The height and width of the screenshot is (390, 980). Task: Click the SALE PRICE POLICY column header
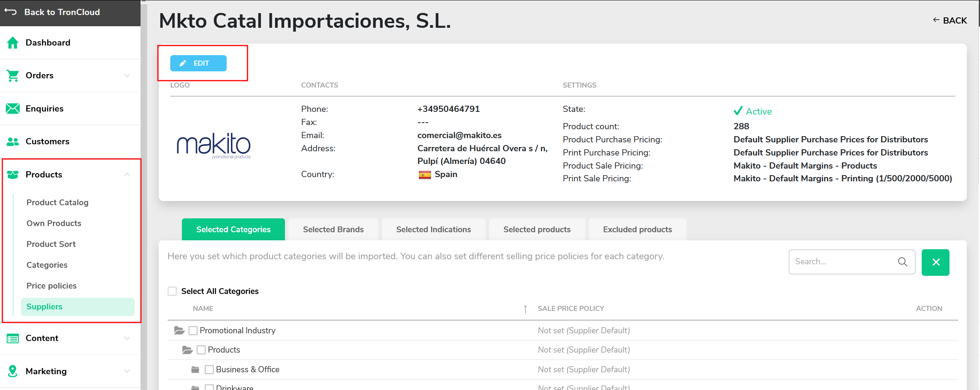(x=571, y=309)
